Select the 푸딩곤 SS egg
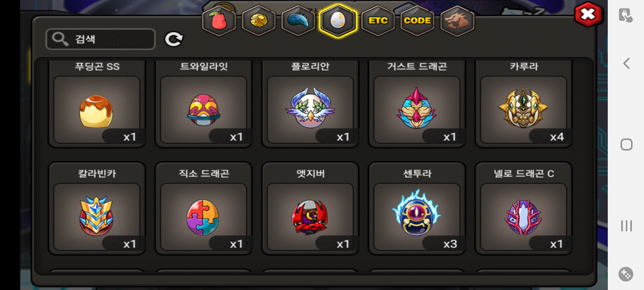The height and width of the screenshot is (290, 644). (97, 104)
